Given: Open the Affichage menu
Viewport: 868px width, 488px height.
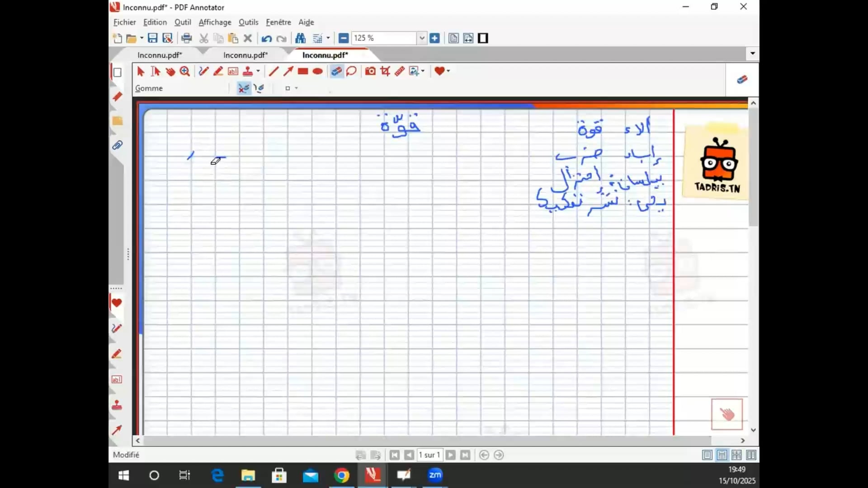Looking at the screenshot, I should pos(215,22).
